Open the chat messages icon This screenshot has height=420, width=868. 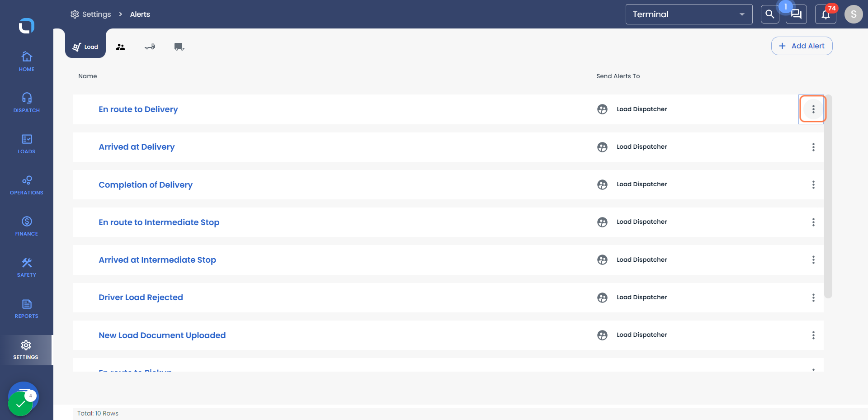pos(796,14)
